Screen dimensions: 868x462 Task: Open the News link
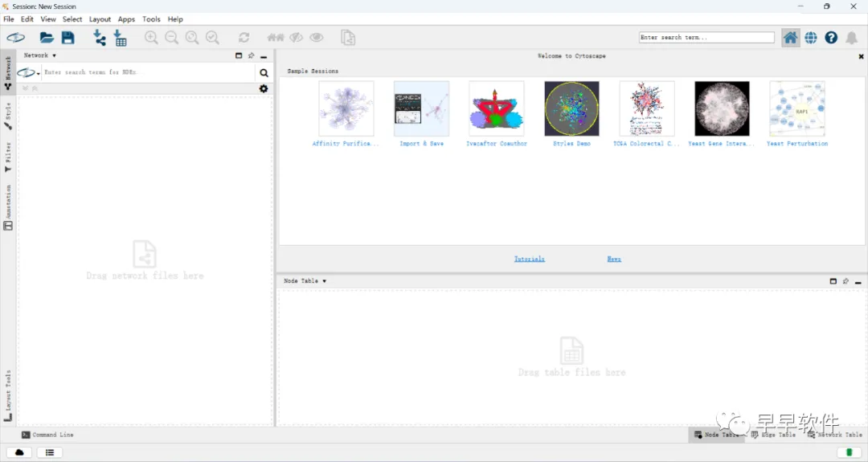point(614,259)
